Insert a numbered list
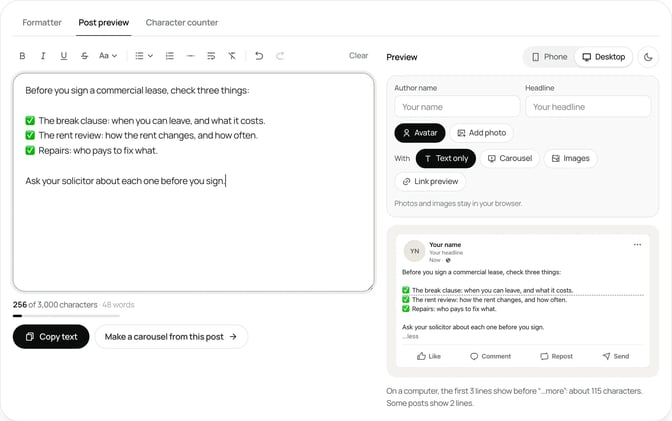The width and height of the screenshot is (672, 421). (x=170, y=56)
